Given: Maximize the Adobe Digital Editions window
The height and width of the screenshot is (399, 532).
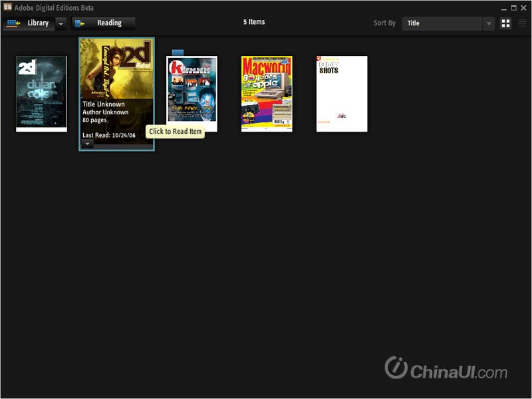Looking at the screenshot, I should pyautogui.click(x=513, y=8).
